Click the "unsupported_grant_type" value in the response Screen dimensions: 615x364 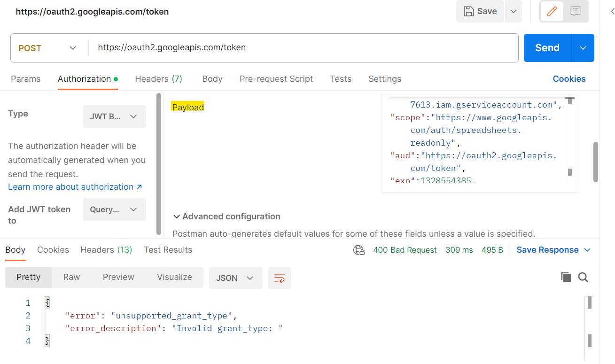[x=171, y=316]
